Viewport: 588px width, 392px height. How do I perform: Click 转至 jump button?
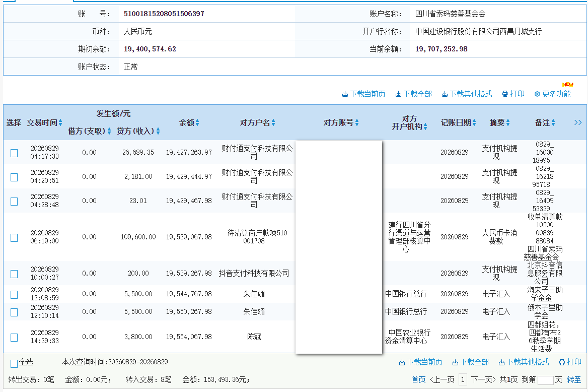pos(574,379)
